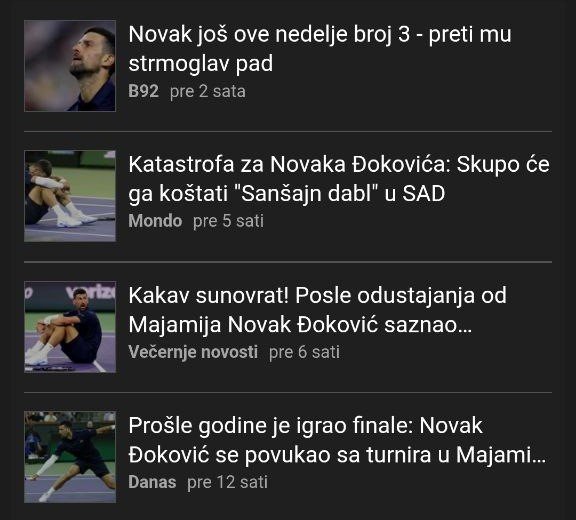576x520 pixels.
Task: Open headline 'Prošle godine je igrao finale'
Action: click(x=337, y=440)
